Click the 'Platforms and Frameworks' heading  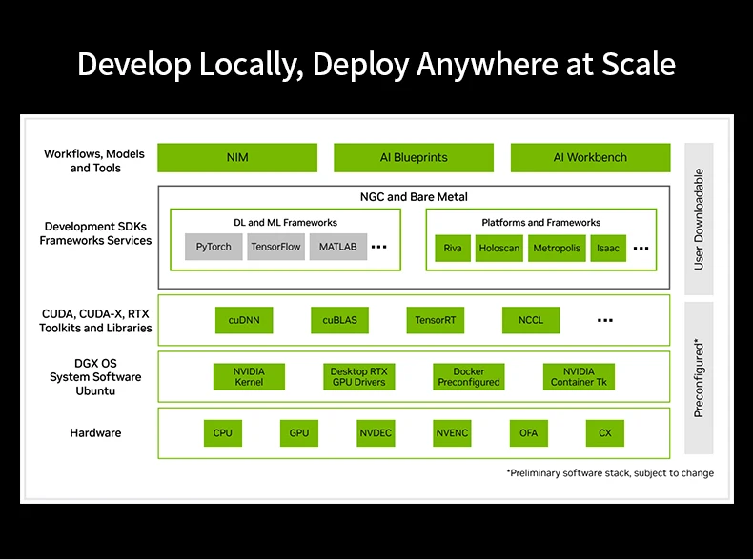coord(540,223)
